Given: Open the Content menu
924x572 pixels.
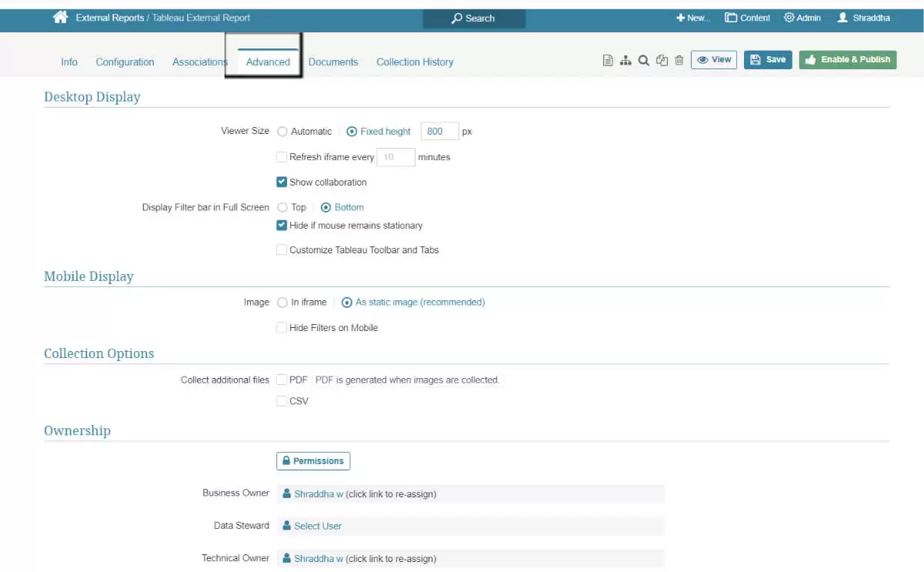Looking at the screenshot, I should [747, 18].
